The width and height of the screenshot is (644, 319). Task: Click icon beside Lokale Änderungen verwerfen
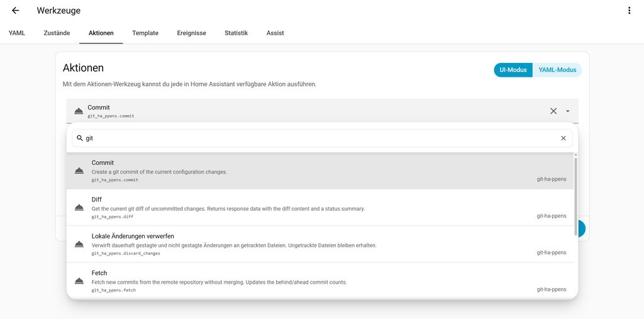point(79,244)
